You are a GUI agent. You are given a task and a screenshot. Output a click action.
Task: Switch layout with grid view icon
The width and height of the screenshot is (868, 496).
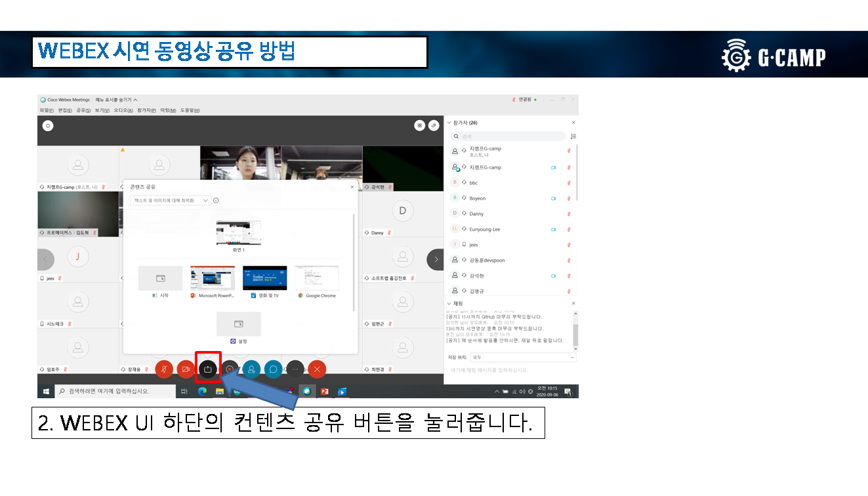point(420,125)
